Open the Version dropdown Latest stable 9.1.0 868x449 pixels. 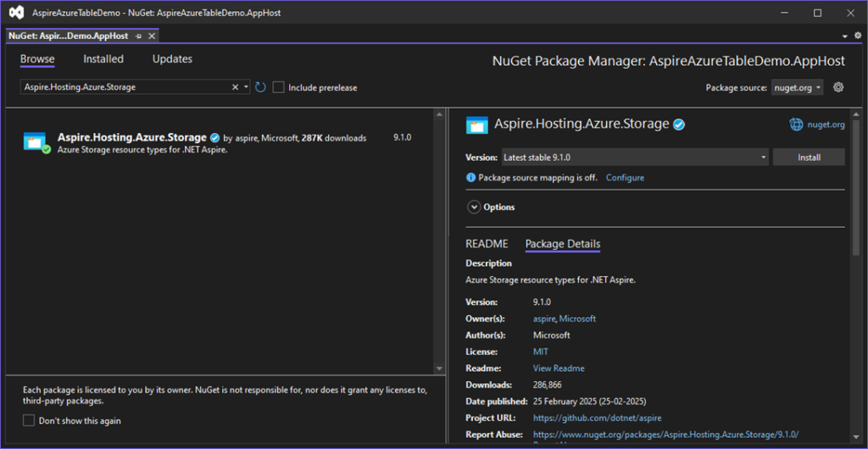click(x=635, y=157)
